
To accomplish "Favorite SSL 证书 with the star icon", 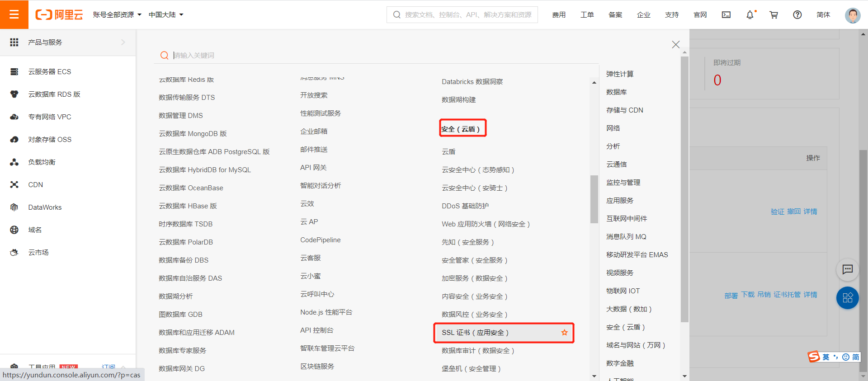I will coord(564,333).
